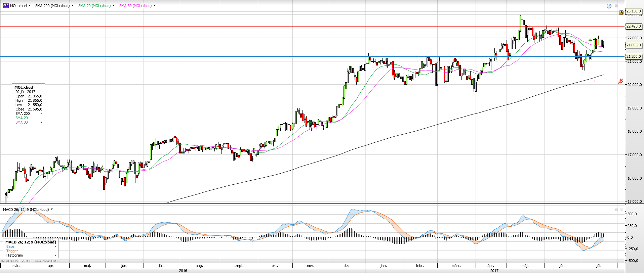Image resolution: width=644 pixels, height=273 pixels.
Task: Click the 21 695,0 current price label
Action: [x=634, y=45]
